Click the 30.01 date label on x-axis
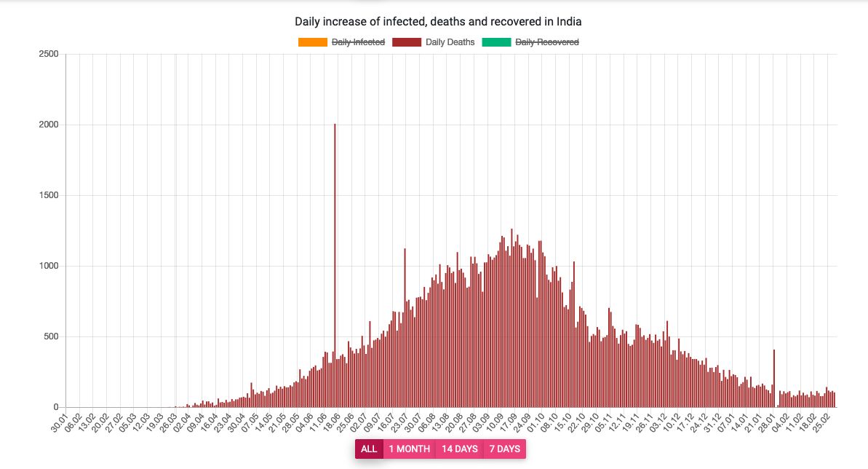 click(59, 422)
